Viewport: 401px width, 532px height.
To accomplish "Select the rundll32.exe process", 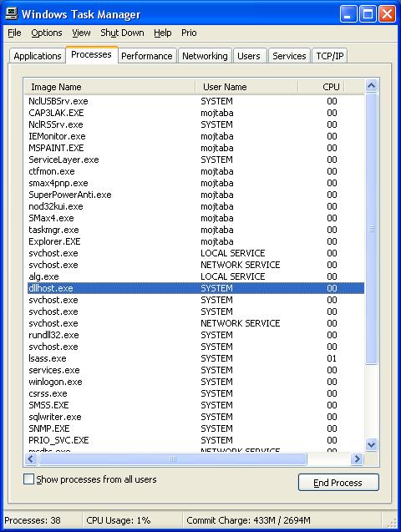I will [x=195, y=335].
